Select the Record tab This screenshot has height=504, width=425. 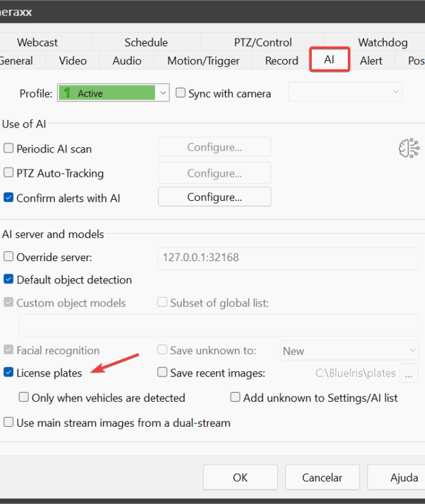pos(282,61)
